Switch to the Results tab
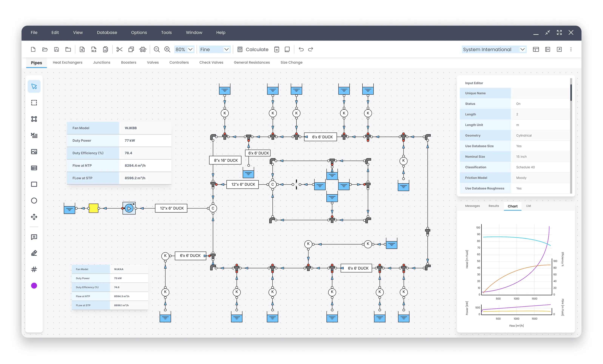This screenshot has height=364, width=603. click(494, 206)
